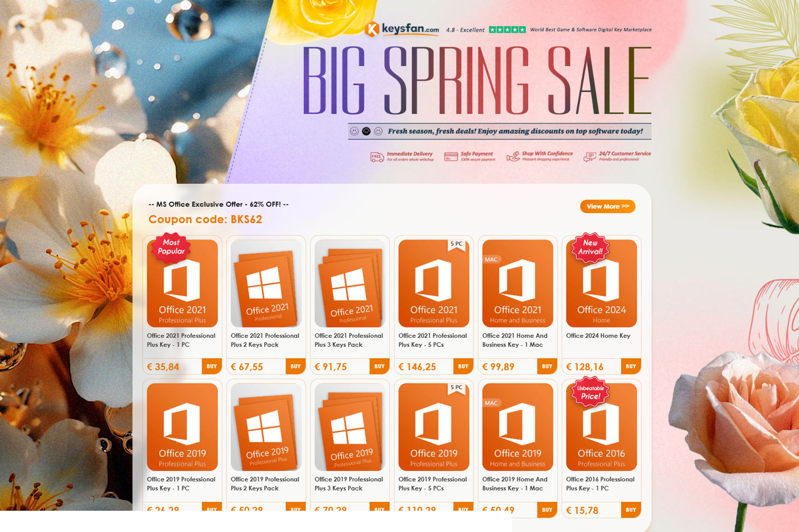The height and width of the screenshot is (532, 799).
Task: Click the Safe Payment card icon
Action: pyautogui.click(x=451, y=157)
